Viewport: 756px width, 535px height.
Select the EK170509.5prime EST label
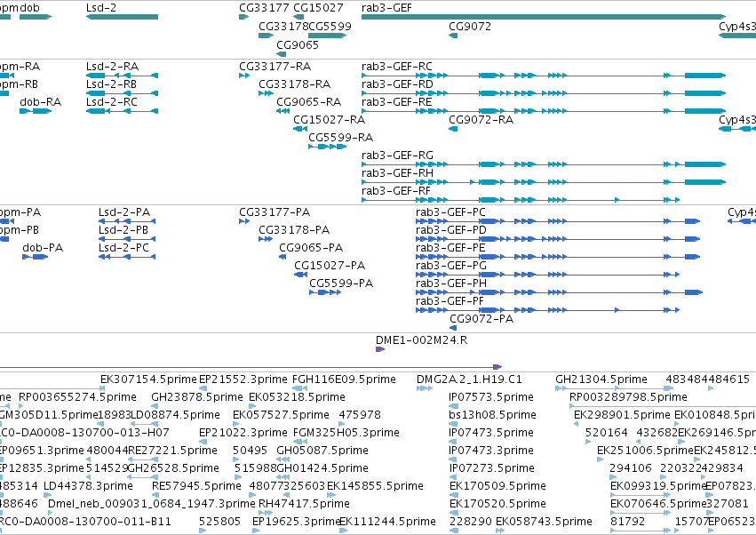[x=497, y=486]
